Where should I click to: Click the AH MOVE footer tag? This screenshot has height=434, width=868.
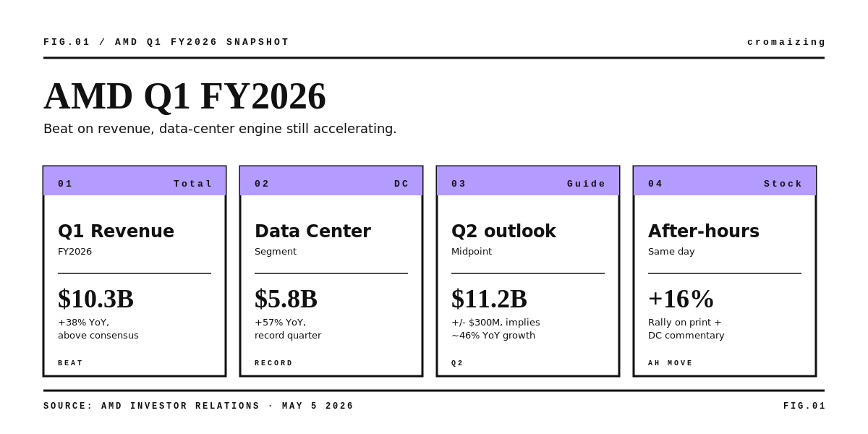point(671,363)
